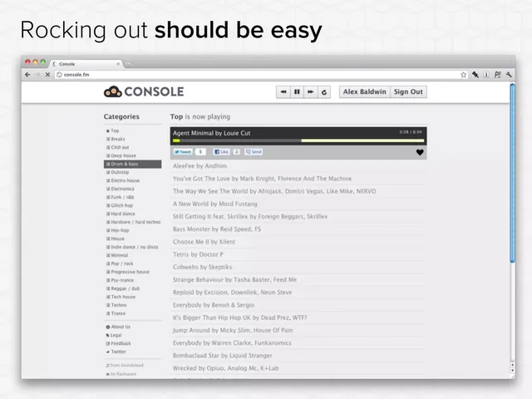The height and width of the screenshot is (399, 532).
Task: Open the Feedback link
Action: click(x=118, y=343)
